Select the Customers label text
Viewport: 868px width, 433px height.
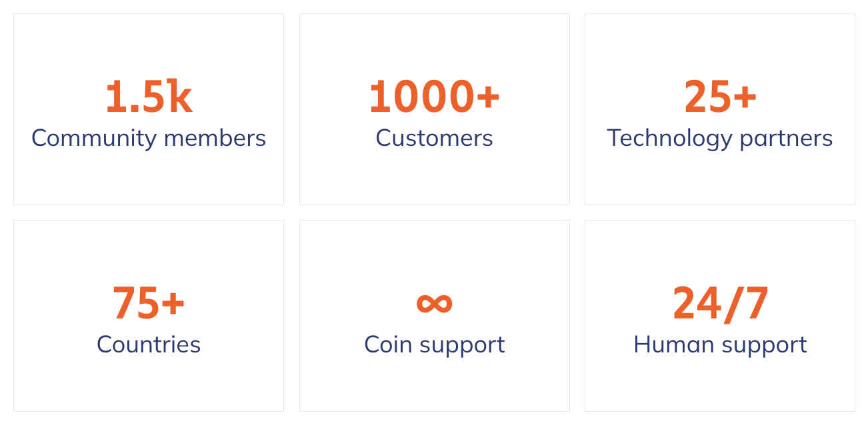(x=434, y=138)
